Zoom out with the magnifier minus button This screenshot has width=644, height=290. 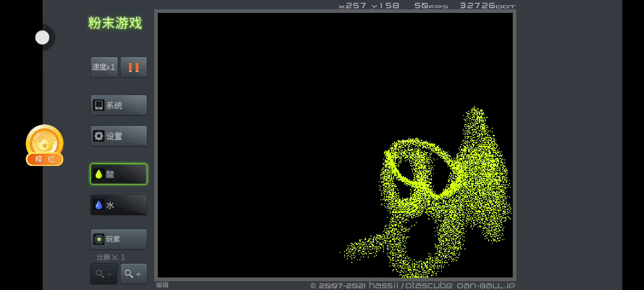(104, 274)
